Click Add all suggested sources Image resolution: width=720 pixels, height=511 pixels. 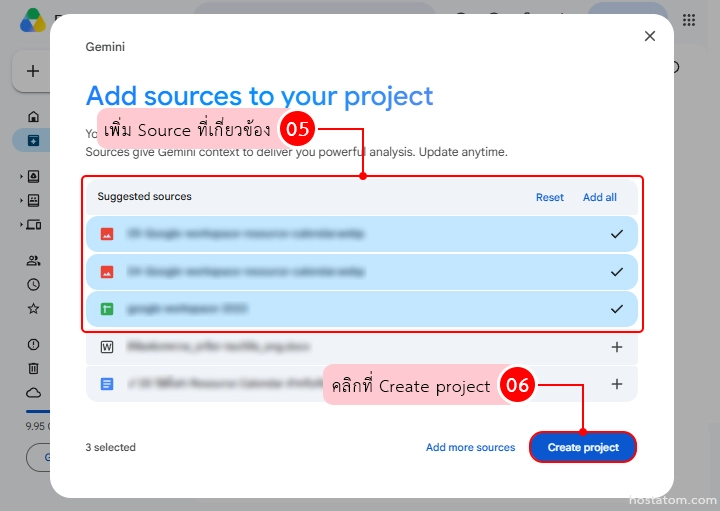tap(599, 197)
